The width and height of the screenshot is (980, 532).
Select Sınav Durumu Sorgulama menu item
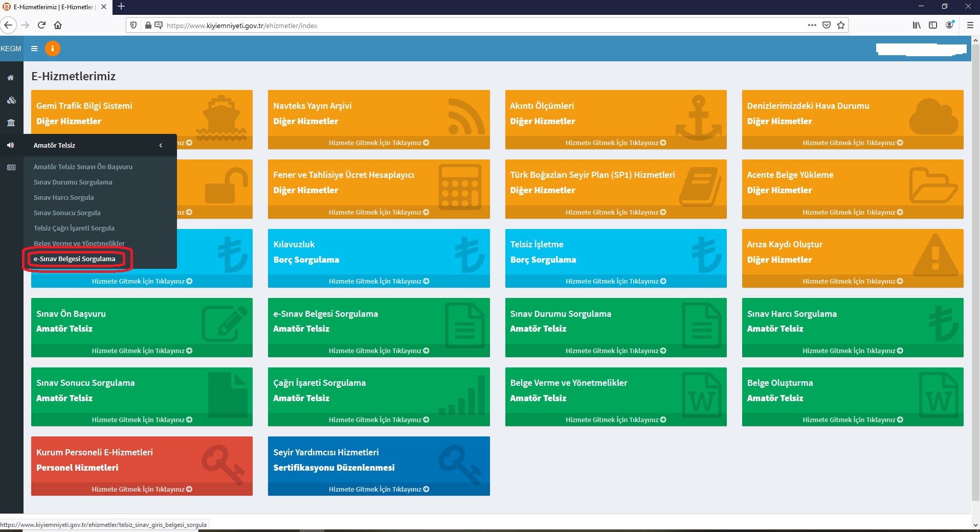click(x=73, y=182)
